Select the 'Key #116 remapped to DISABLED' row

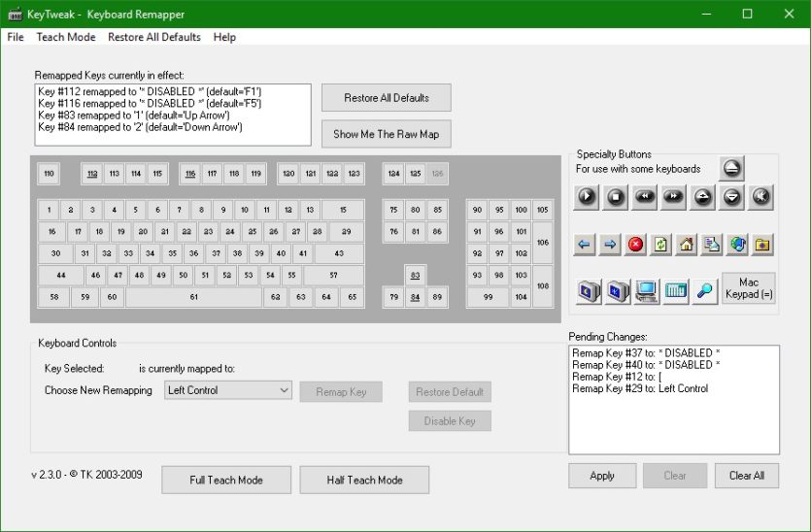(173, 104)
